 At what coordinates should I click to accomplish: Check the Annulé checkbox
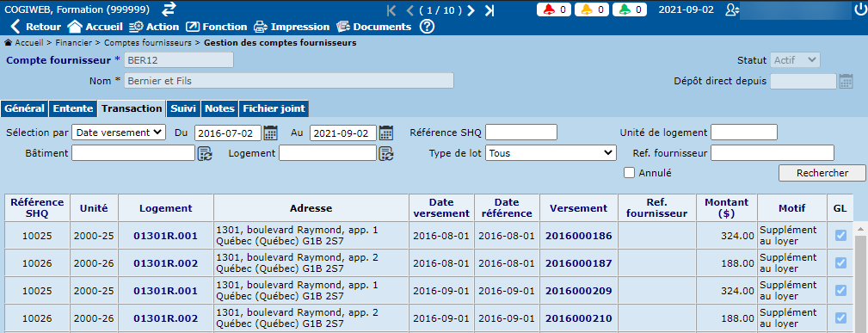[629, 173]
